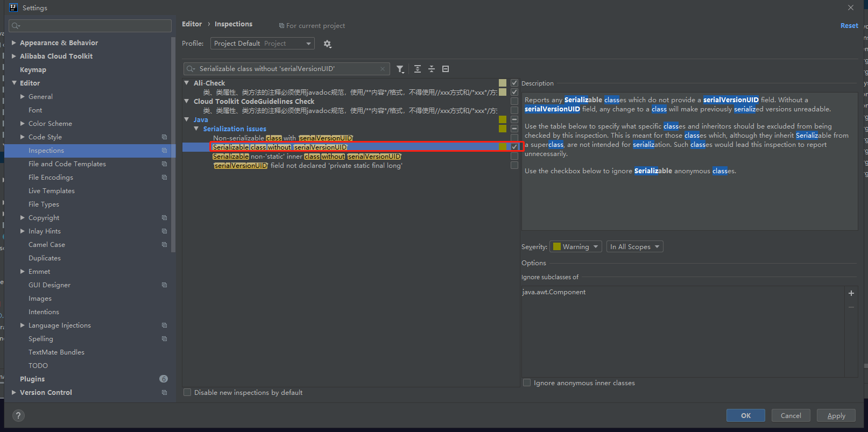Toggle Serializable class without serialVersionUID checkbox
868x432 pixels.
tap(514, 147)
